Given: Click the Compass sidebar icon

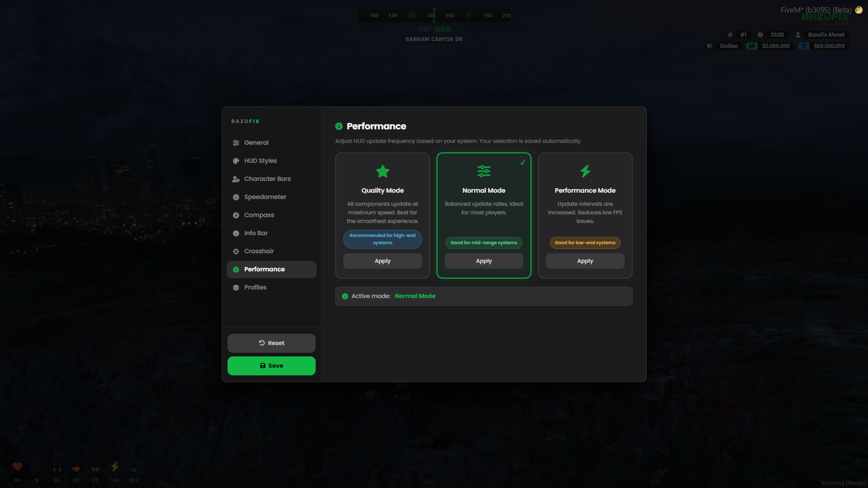Looking at the screenshot, I should tap(236, 215).
